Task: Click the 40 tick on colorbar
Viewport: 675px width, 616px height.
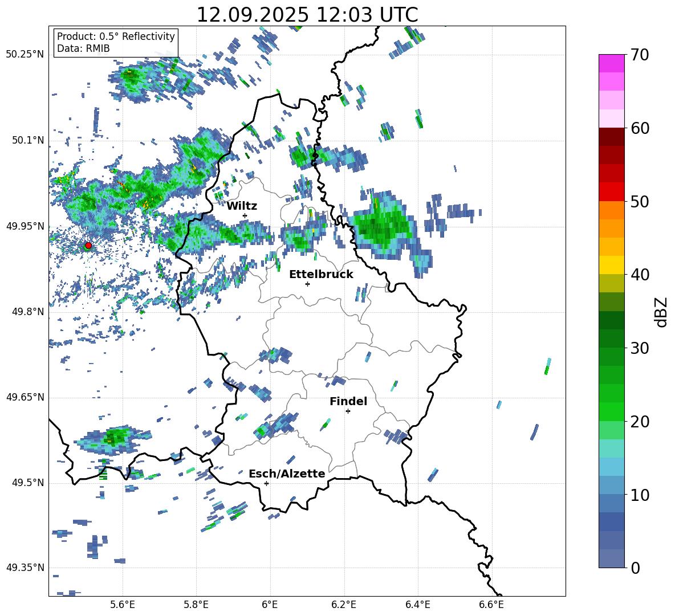Action: (639, 275)
